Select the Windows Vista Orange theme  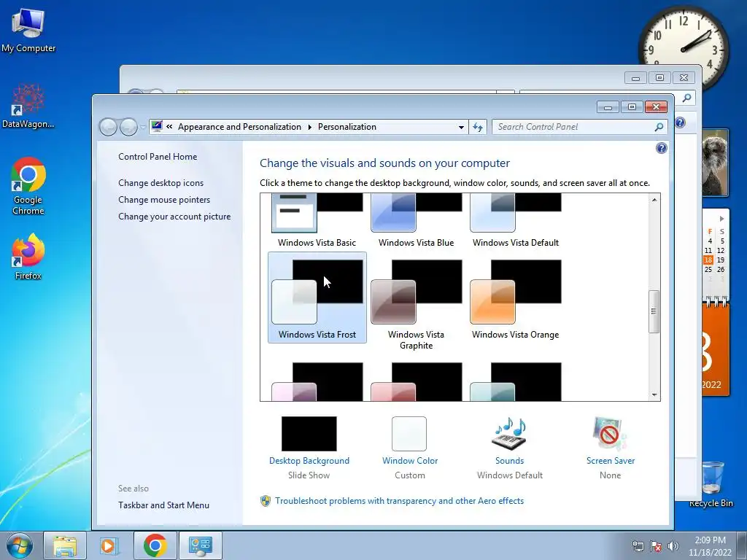[x=516, y=298]
